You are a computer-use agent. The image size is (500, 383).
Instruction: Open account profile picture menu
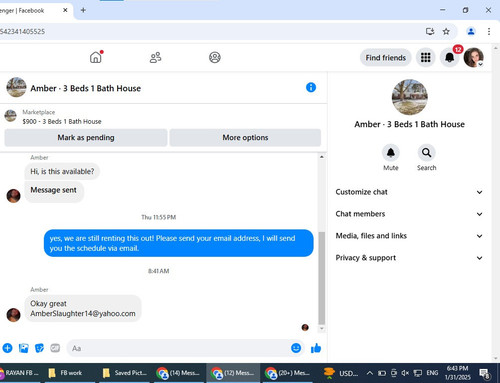click(x=473, y=57)
